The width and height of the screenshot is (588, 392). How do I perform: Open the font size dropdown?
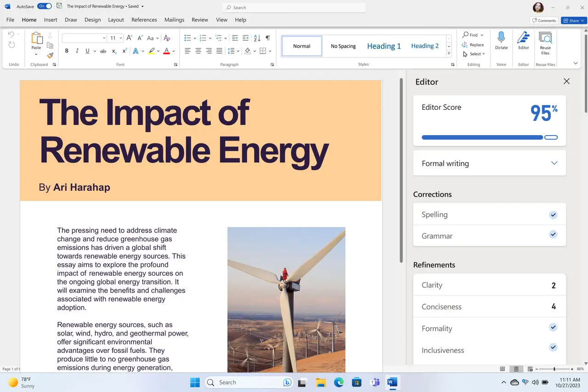[x=121, y=38]
